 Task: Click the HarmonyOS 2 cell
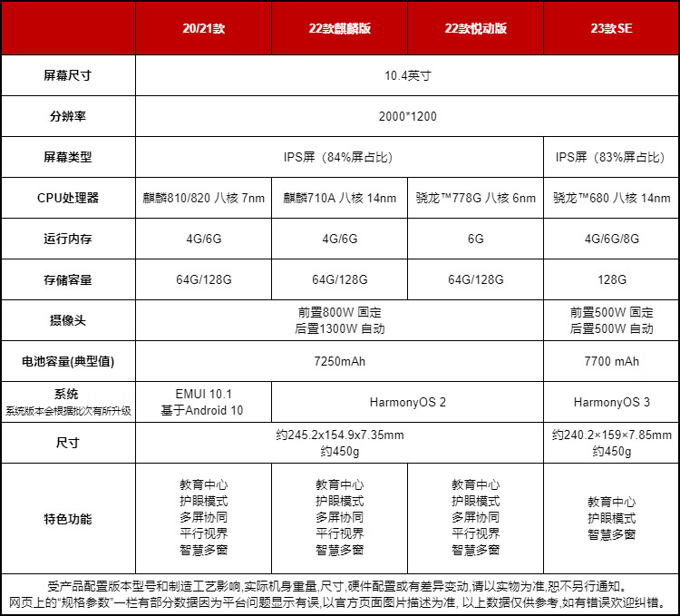click(x=407, y=402)
